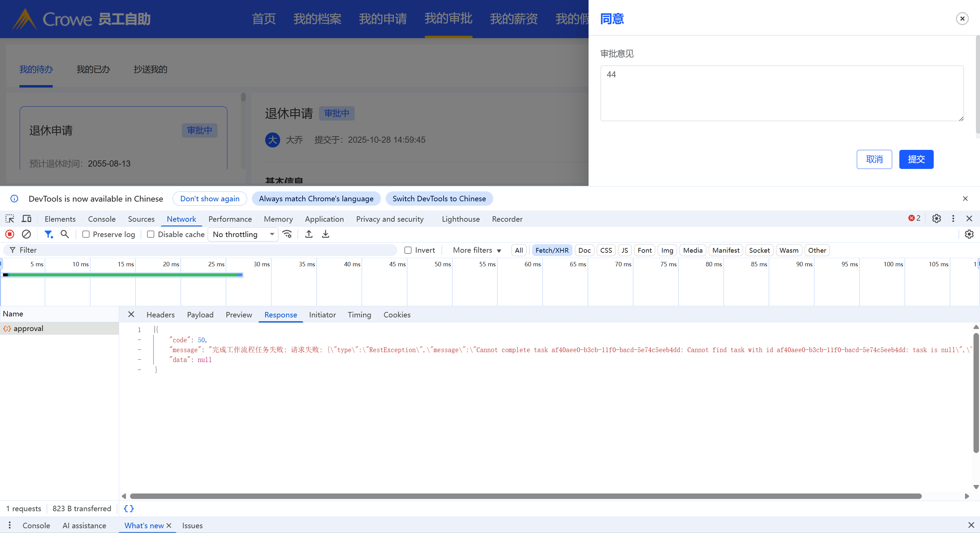
Task: Click the blue 提交 submit button
Action: [x=916, y=159]
